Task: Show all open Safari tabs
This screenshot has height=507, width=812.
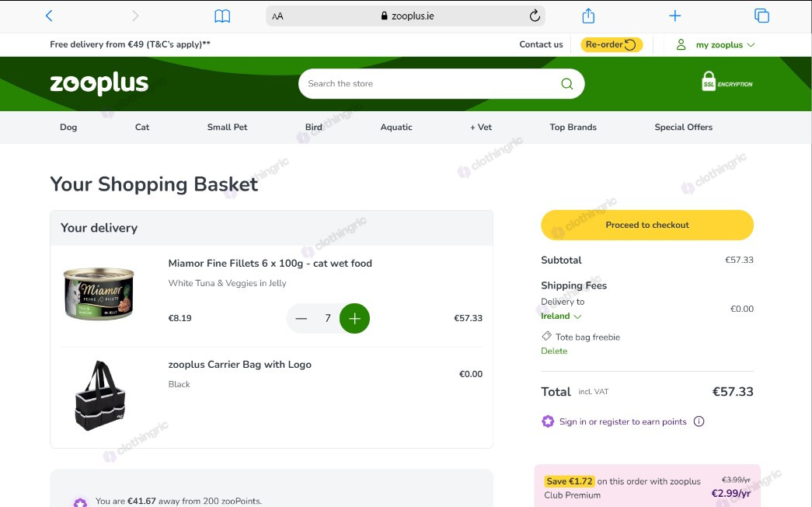Action: (761, 16)
